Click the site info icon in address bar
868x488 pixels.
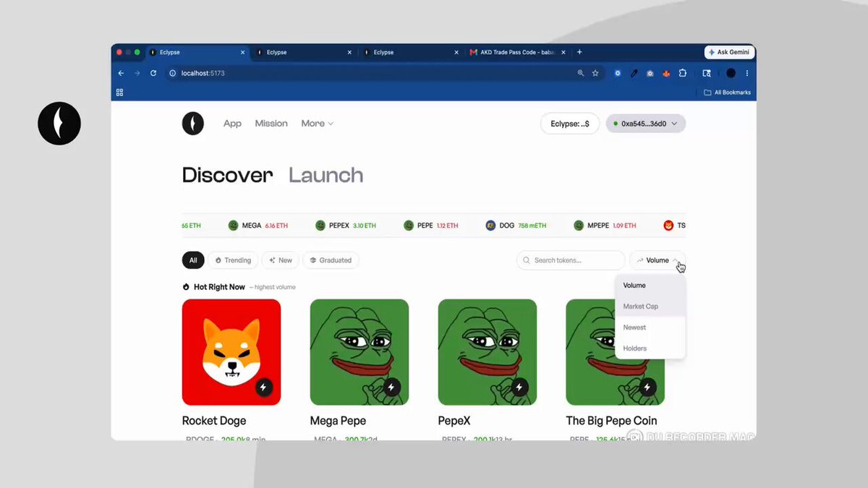pos(173,73)
